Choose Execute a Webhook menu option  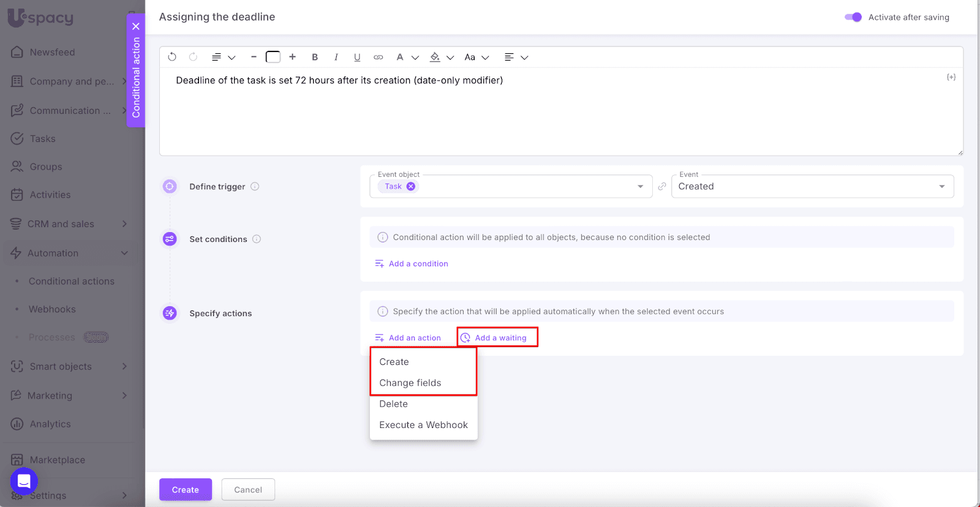pos(423,425)
